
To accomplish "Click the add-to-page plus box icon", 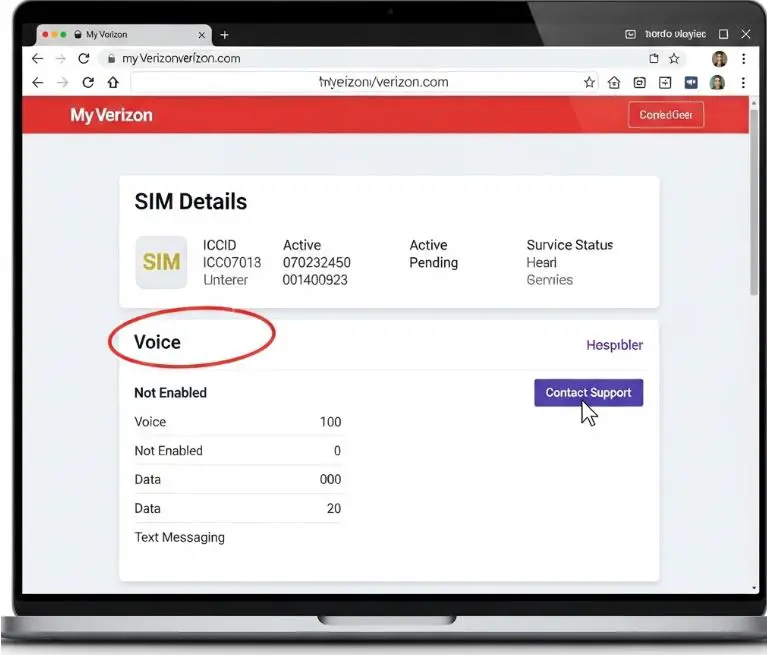I will (665, 83).
